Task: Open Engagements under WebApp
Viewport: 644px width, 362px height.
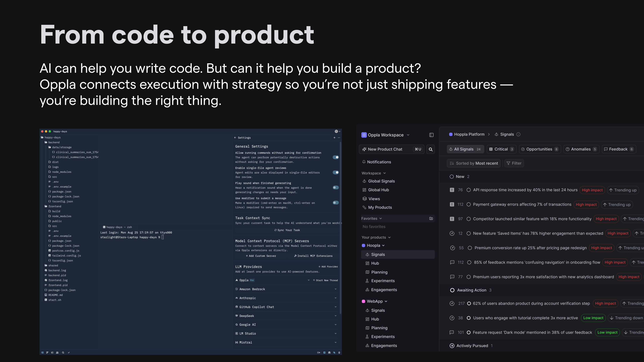Action: pos(381,346)
